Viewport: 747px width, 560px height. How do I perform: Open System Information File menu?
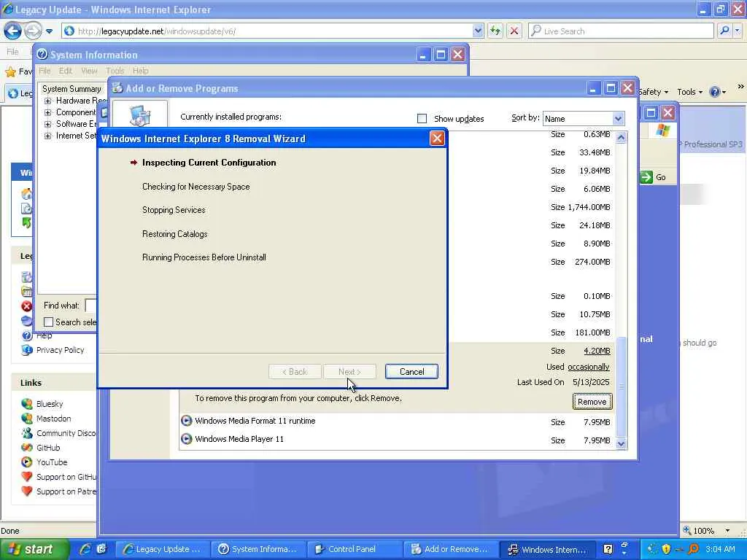(x=44, y=71)
